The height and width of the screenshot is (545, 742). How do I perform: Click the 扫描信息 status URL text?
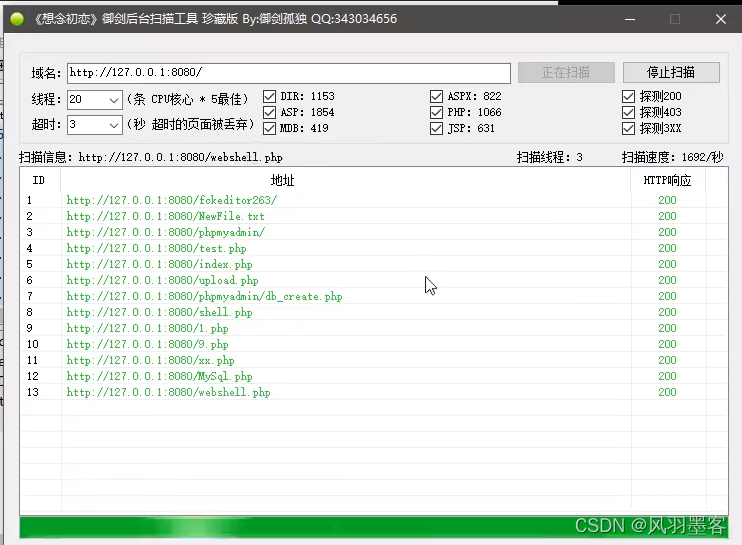pos(180,158)
